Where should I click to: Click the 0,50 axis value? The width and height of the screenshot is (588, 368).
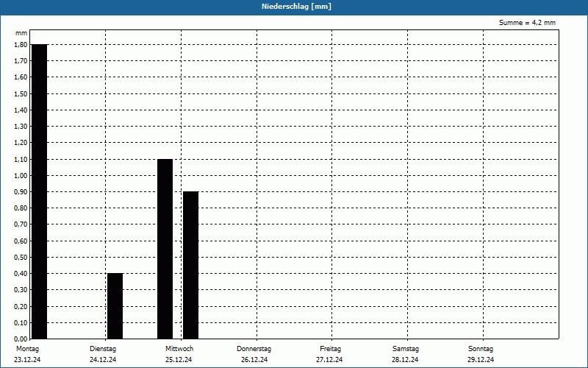coord(21,257)
